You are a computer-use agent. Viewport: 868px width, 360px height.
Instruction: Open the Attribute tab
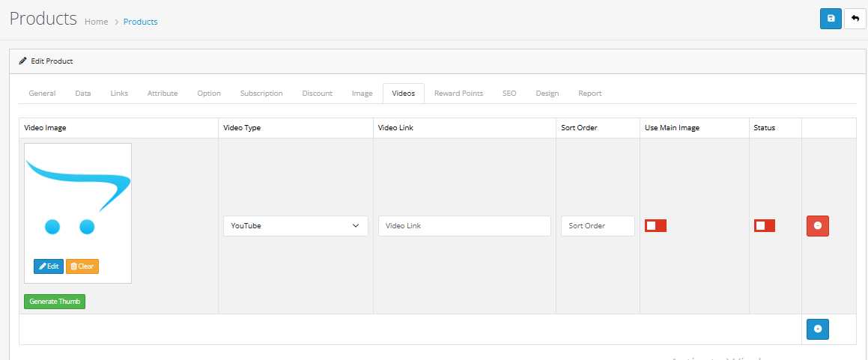point(163,94)
